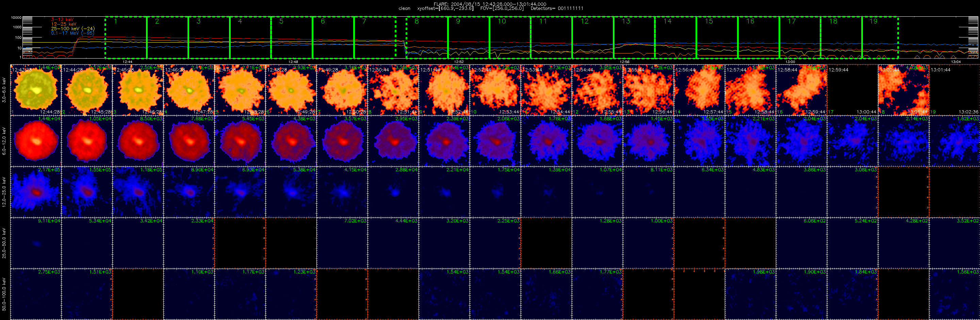The image size is (980, 320).
Task: Open the 12-25 keV image labeled 2.17E+05
Action: pos(36,192)
